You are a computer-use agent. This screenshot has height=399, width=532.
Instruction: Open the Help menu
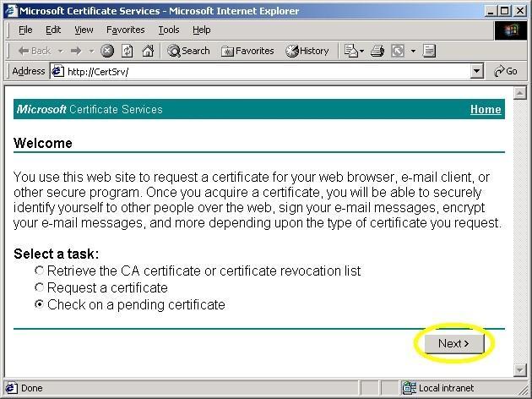click(x=202, y=30)
